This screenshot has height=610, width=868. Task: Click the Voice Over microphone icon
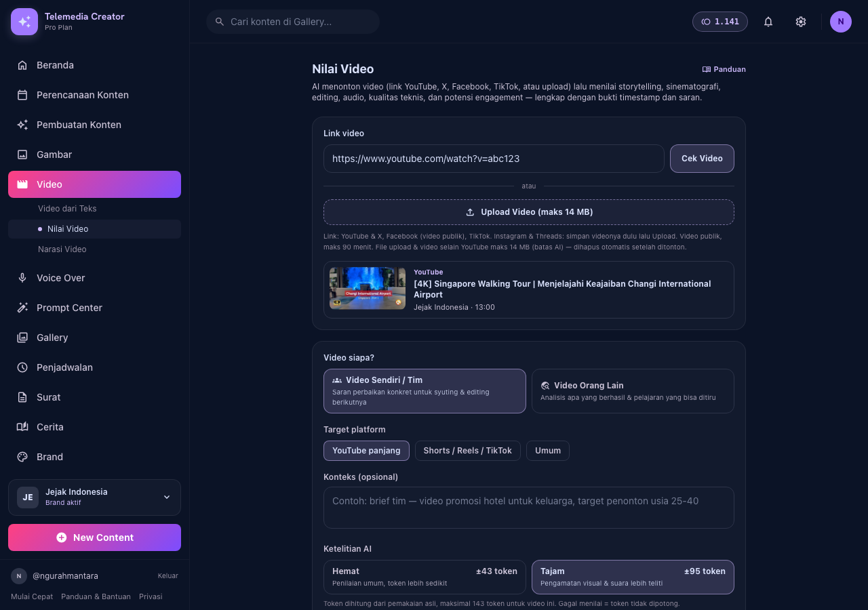(x=22, y=278)
